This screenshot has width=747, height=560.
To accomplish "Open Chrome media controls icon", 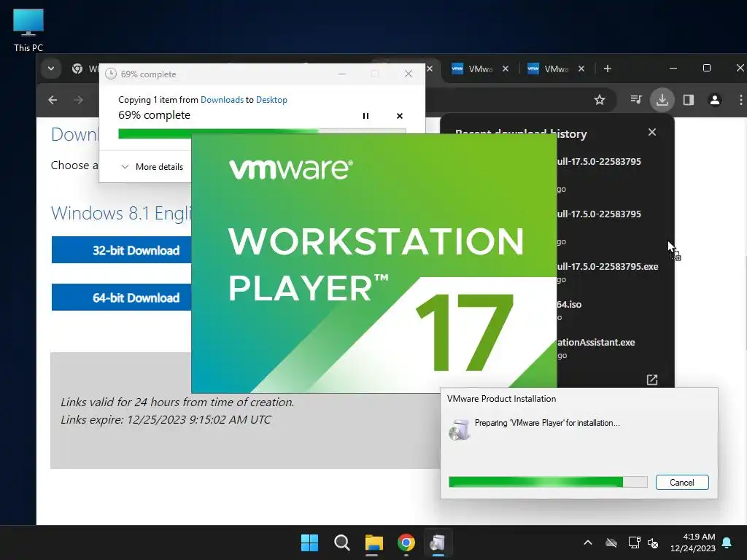I will 636,99.
